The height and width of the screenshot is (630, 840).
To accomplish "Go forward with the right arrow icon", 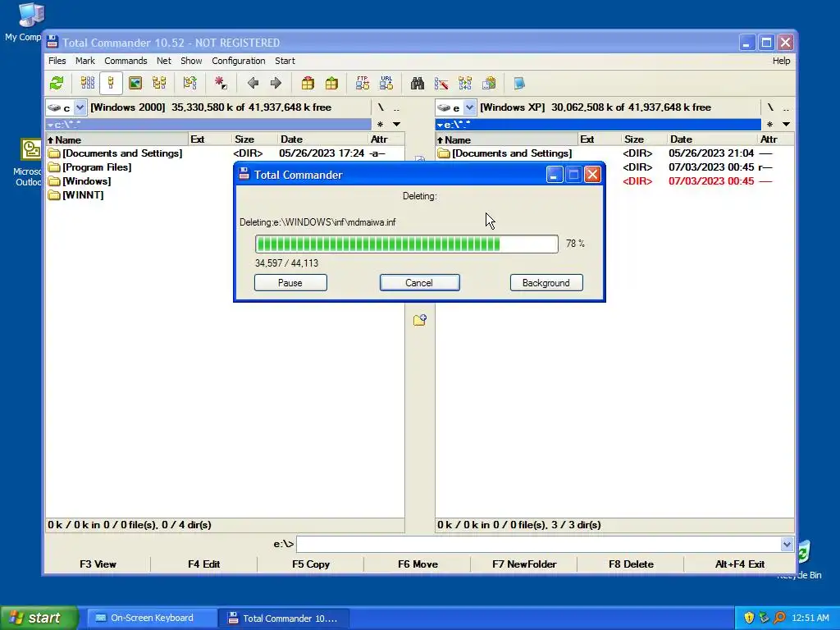I will (276, 83).
